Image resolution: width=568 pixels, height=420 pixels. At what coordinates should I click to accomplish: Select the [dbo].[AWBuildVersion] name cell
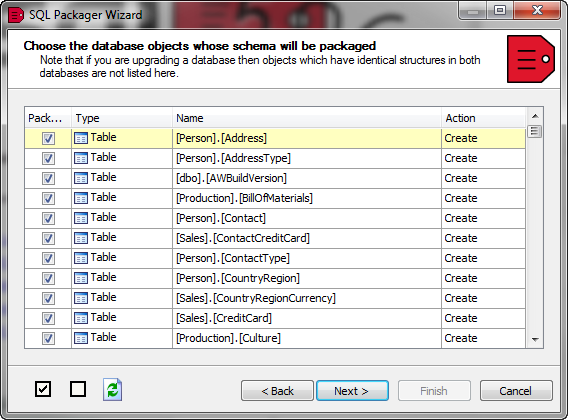click(307, 178)
